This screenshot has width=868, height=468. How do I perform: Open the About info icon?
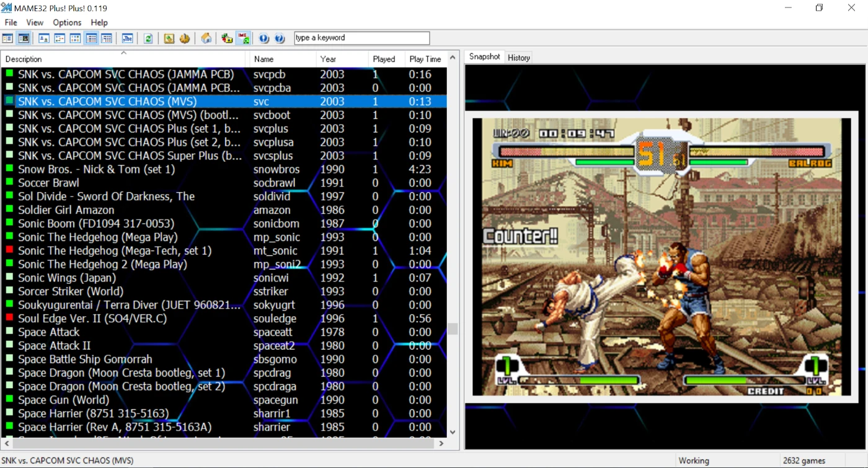264,38
